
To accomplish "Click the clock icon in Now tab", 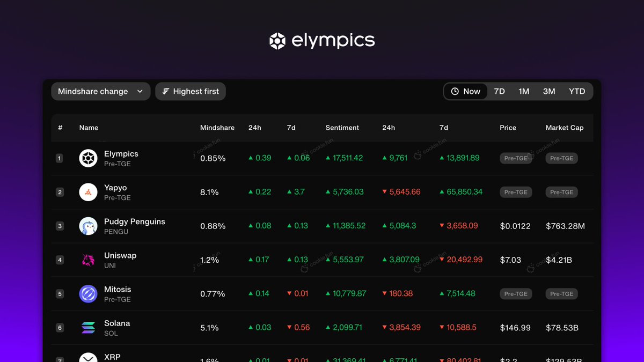I will tap(455, 91).
